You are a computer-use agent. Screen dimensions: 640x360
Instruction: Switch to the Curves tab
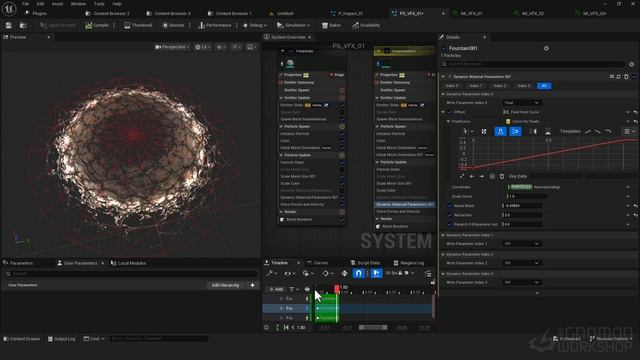click(x=320, y=263)
